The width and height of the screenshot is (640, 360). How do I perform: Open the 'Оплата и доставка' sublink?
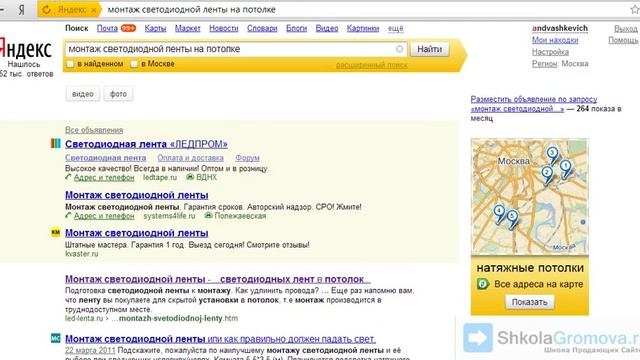click(190, 158)
